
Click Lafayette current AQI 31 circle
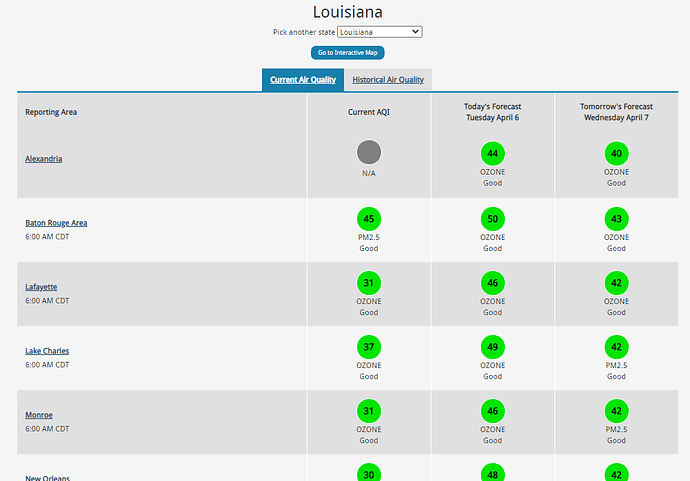coord(369,283)
